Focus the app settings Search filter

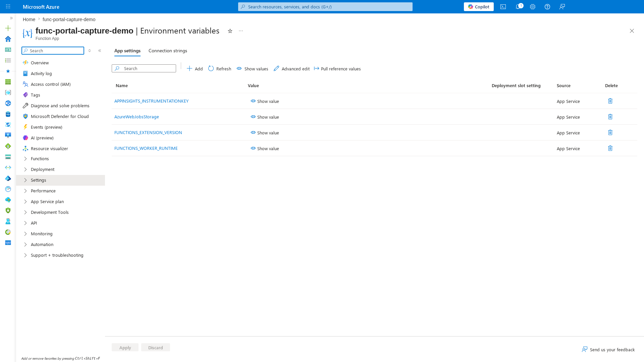click(x=144, y=68)
